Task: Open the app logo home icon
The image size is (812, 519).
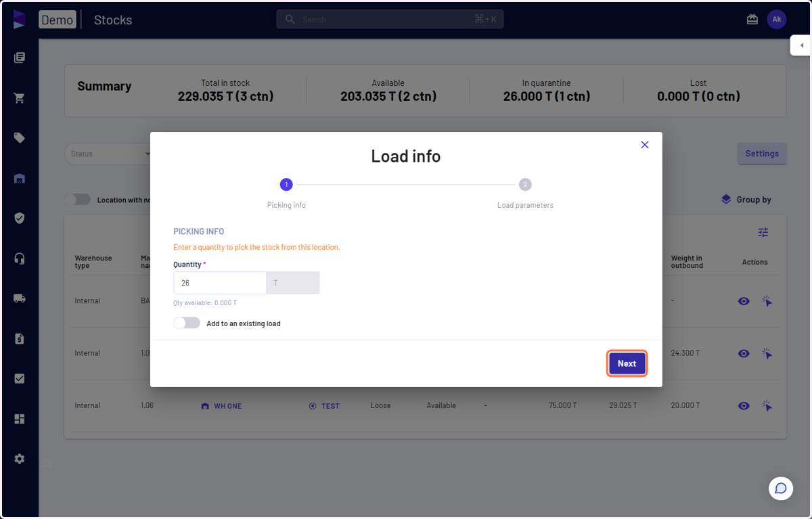Action: click(x=19, y=20)
